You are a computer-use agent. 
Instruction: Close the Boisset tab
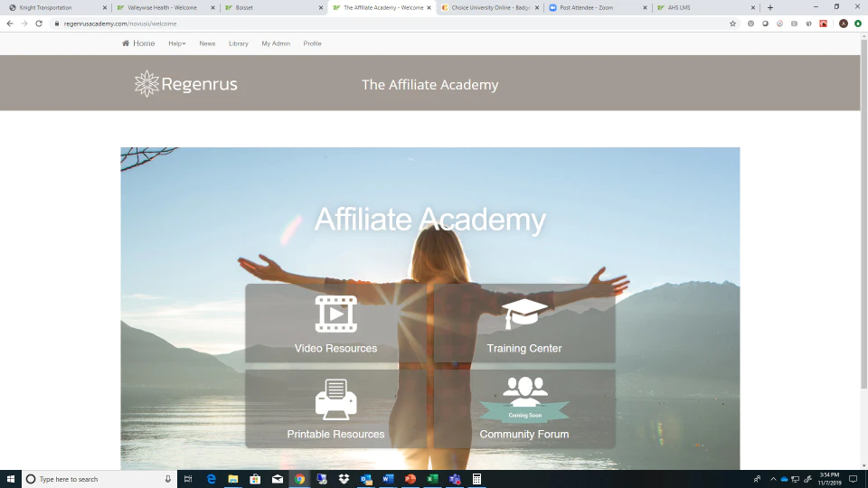pyautogui.click(x=320, y=8)
